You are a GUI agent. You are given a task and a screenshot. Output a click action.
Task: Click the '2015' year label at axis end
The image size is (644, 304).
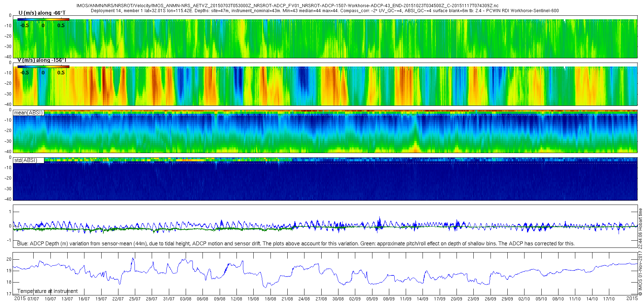(632, 298)
